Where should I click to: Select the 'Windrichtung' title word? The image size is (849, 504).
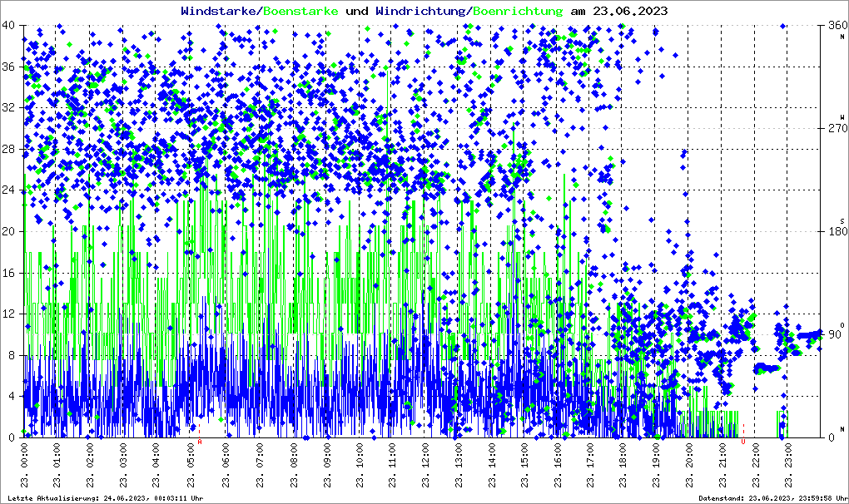(422, 11)
